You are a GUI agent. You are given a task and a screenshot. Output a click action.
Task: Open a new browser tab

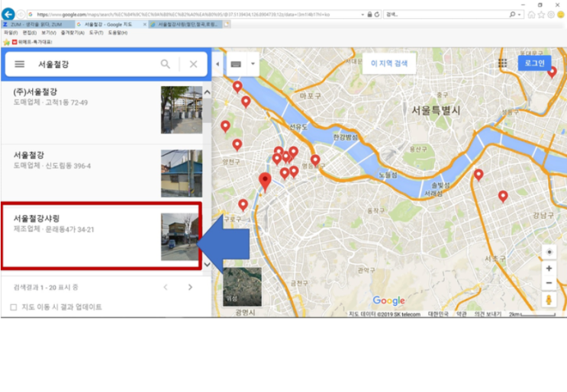pyautogui.click(x=227, y=24)
